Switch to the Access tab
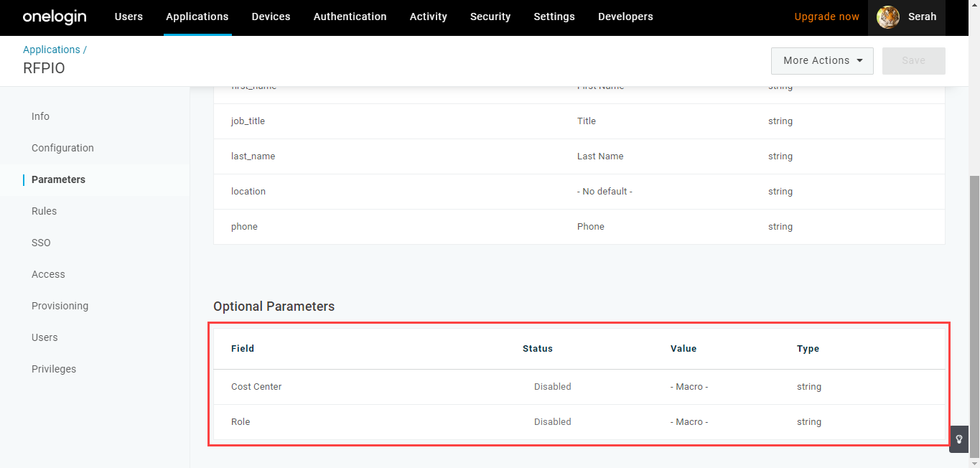This screenshot has height=468, width=980. (48, 274)
